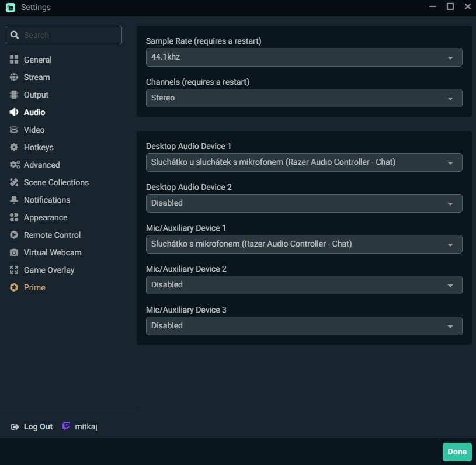Image resolution: width=476 pixels, height=465 pixels.
Task: Click the Stream globe icon
Action: (x=14, y=77)
